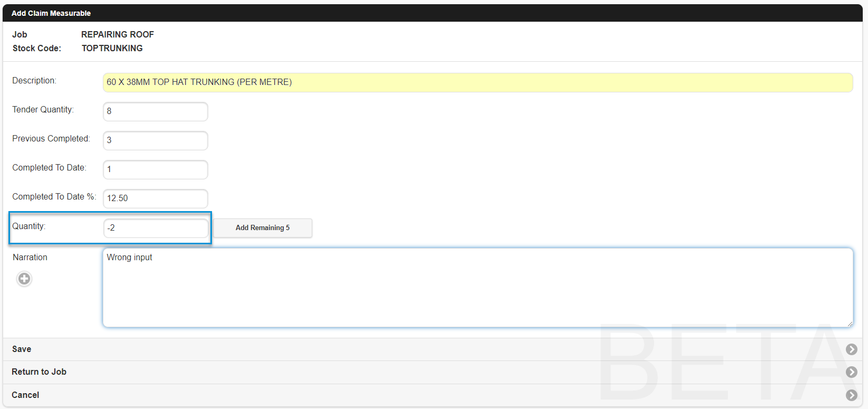The image size is (868, 409).
Task: Click the Previous Completed label
Action: tap(51, 138)
